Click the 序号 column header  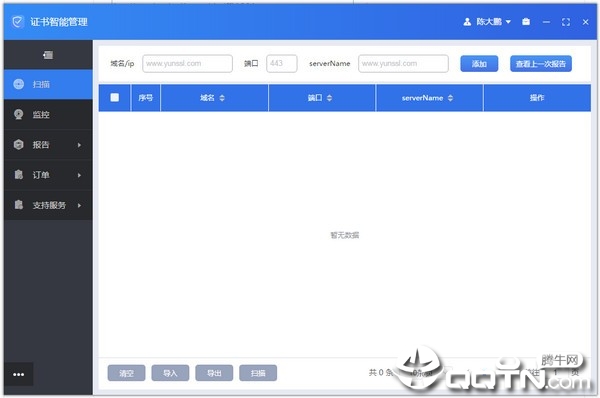pyautogui.click(x=146, y=98)
